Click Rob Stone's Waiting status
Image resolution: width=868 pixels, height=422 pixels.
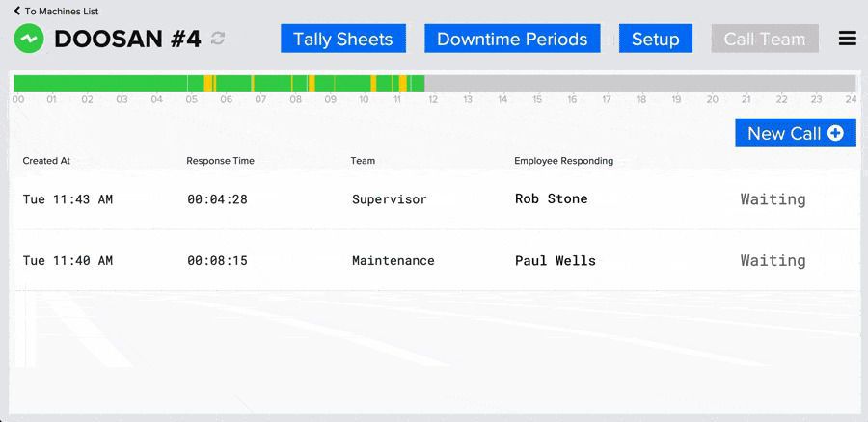pos(773,199)
